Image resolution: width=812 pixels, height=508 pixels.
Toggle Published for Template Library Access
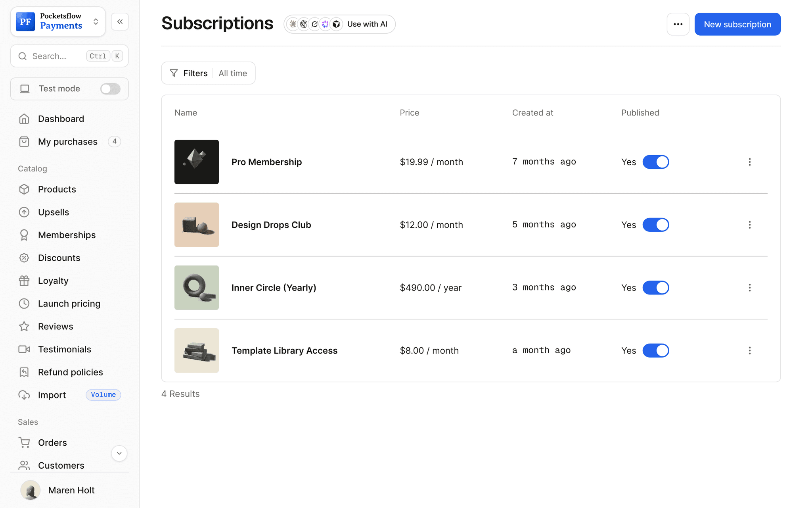[x=656, y=350]
